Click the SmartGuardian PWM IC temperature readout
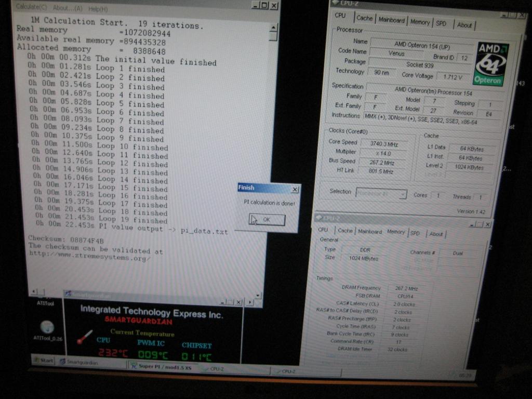 point(153,355)
